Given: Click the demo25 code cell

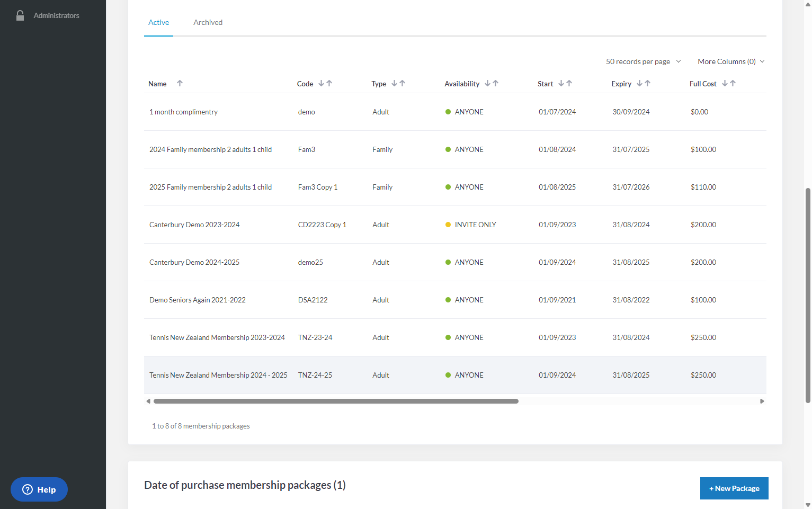Looking at the screenshot, I should pos(310,262).
